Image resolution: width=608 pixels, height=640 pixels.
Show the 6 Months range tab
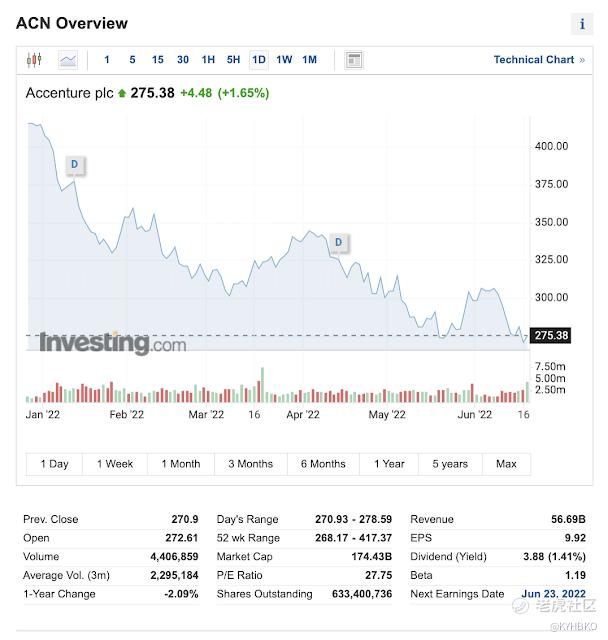click(323, 464)
